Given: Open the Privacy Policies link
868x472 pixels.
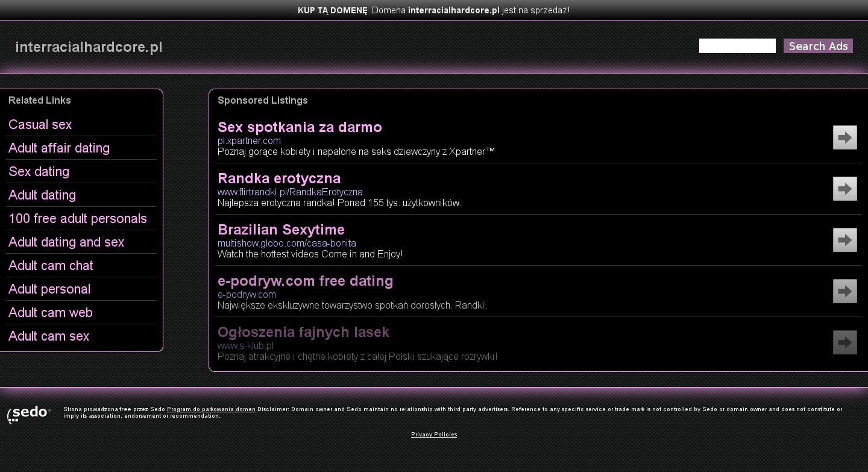Looking at the screenshot, I should point(434,435).
